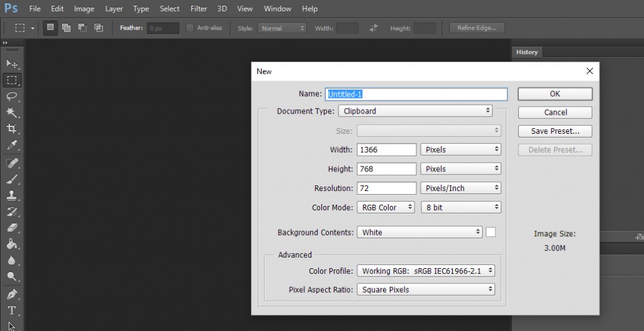This screenshot has width=644, height=331.
Task: Select the Magic Wand tool
Action: (x=12, y=112)
